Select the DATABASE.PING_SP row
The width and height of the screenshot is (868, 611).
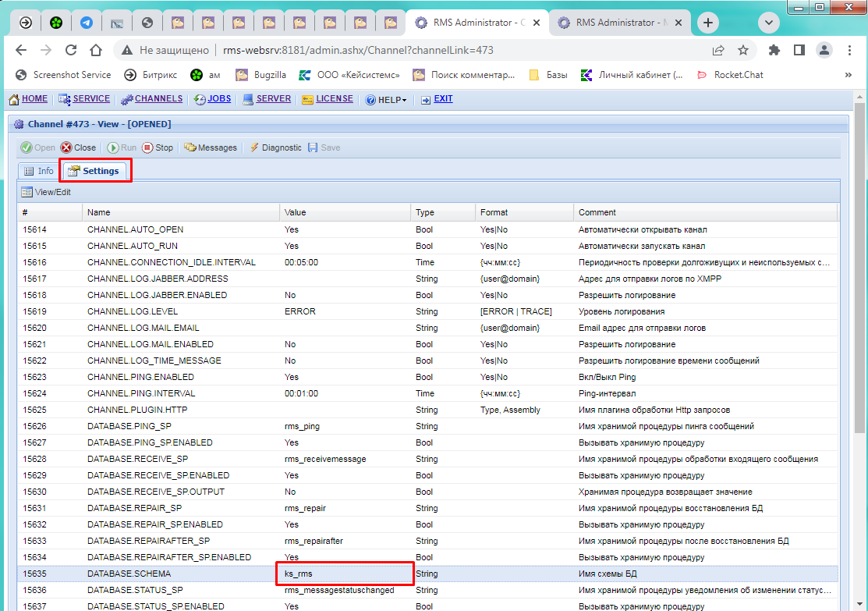(x=427, y=426)
